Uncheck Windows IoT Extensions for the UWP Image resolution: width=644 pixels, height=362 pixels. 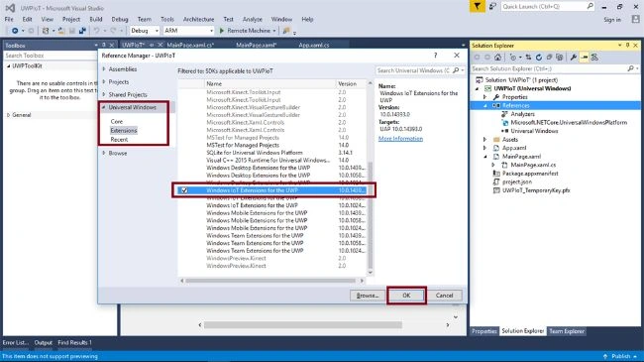coord(184,190)
